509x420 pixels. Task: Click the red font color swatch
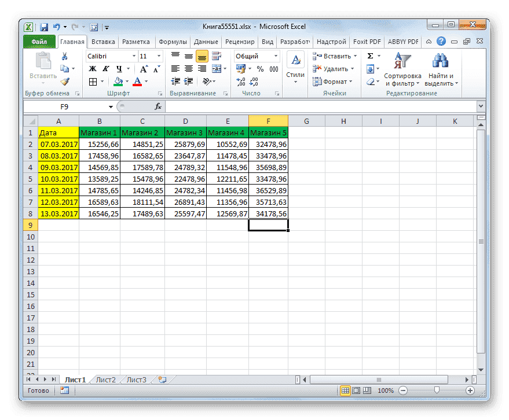(137, 86)
